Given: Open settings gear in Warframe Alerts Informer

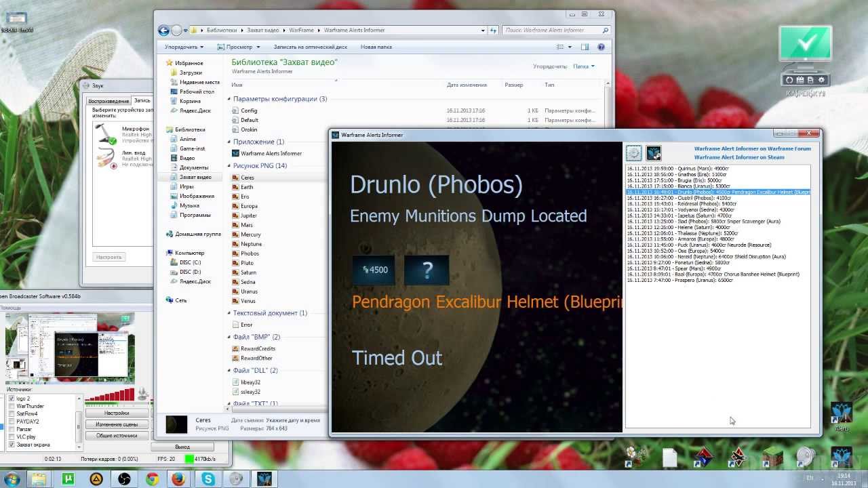Looking at the screenshot, I should click(x=633, y=153).
